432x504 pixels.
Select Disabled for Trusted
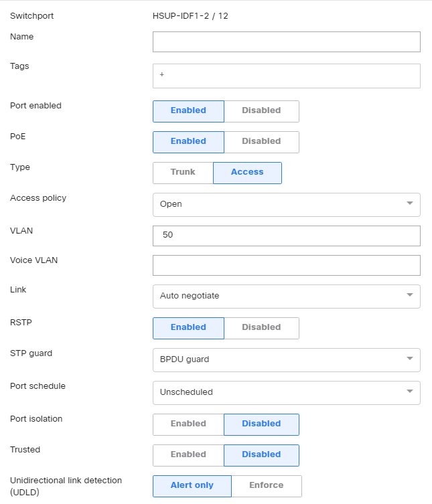pos(261,455)
